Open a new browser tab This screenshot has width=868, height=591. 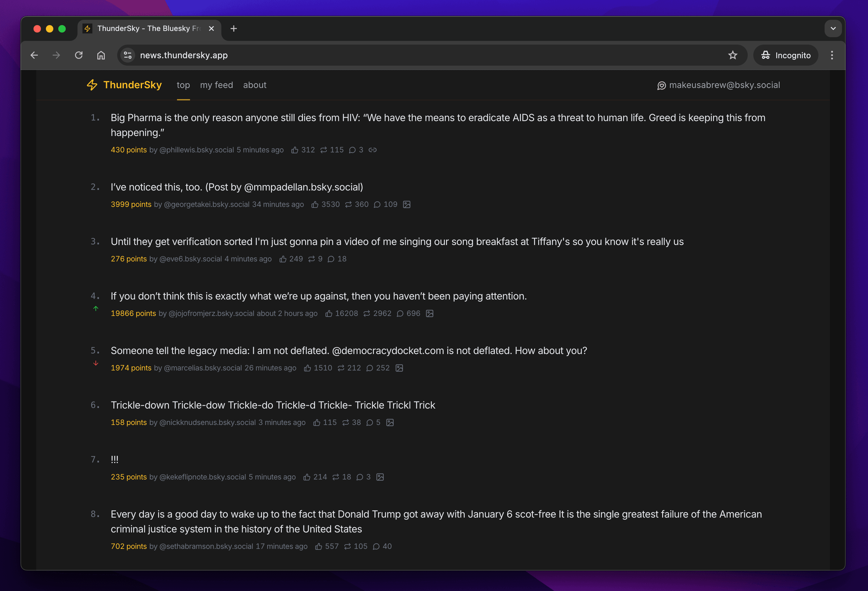[233, 28]
